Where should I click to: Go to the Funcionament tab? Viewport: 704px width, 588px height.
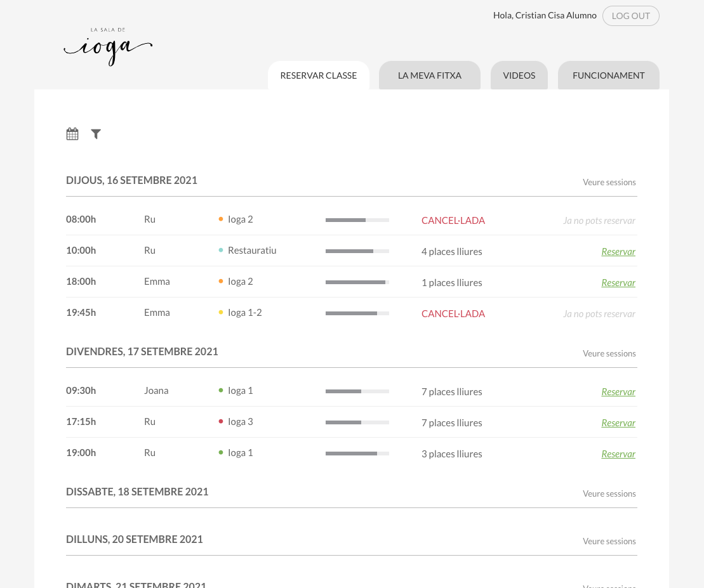coord(608,75)
